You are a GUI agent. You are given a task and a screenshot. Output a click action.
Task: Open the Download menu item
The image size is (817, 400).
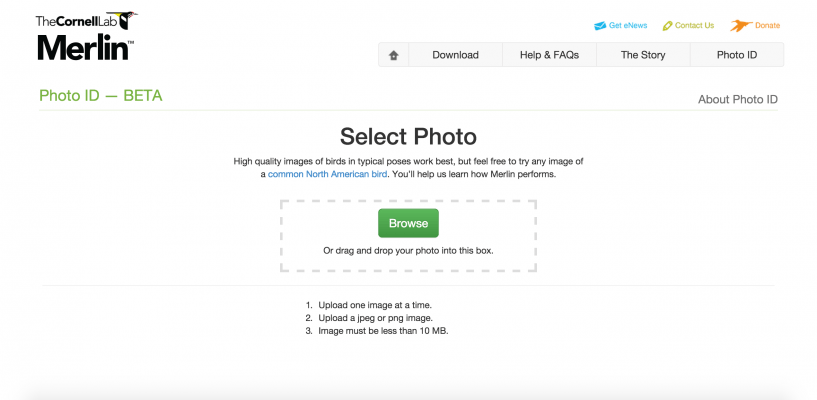(455, 55)
